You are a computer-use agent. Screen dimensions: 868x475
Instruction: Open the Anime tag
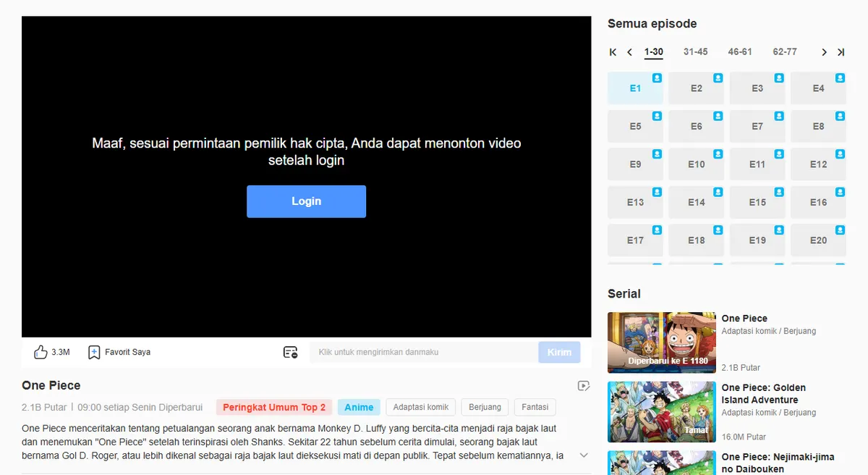coord(359,407)
